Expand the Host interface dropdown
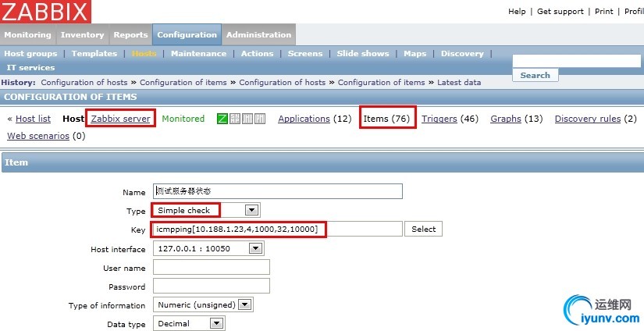Viewport: 644px width, 331px height. [255, 248]
